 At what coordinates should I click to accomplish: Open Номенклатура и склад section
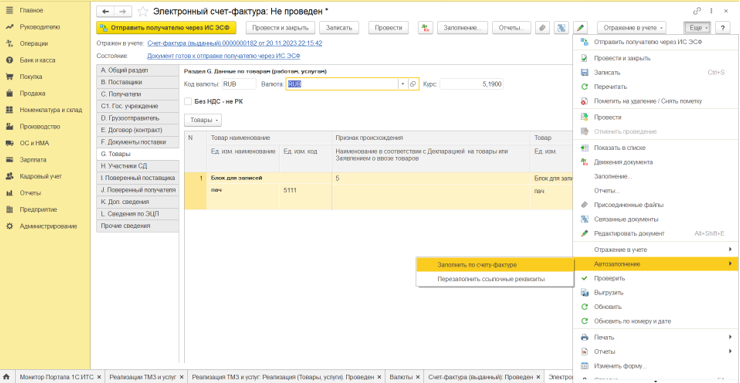pos(50,109)
